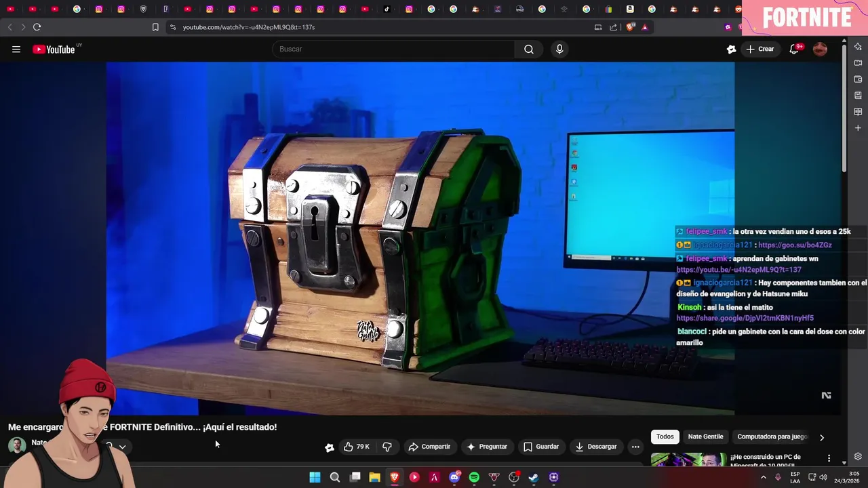Click the cast screen icon in address bar
This screenshot has width=868, height=488.
[598, 27]
